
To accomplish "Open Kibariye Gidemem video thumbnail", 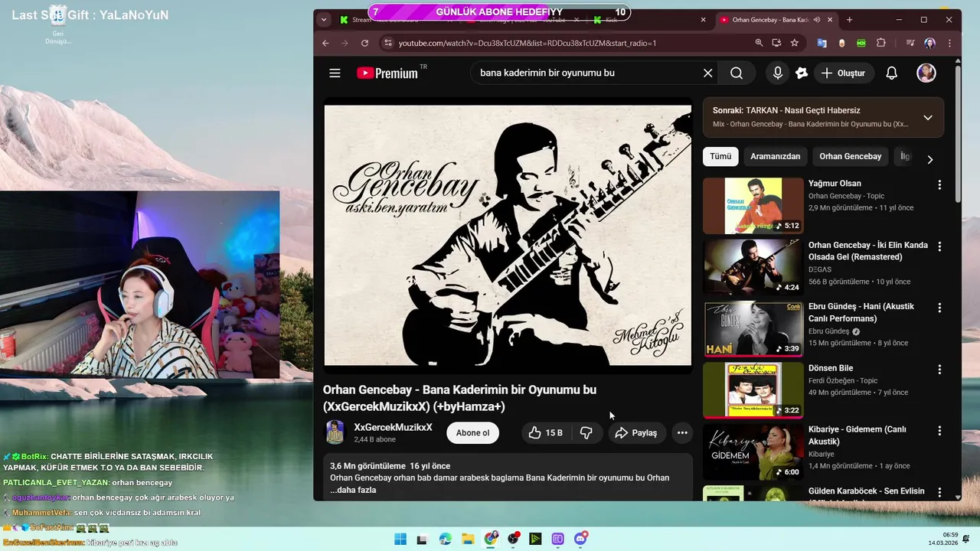I will (753, 452).
